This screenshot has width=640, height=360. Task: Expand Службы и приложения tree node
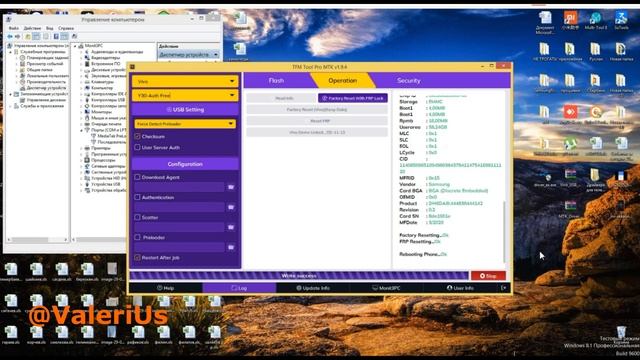coord(11,106)
